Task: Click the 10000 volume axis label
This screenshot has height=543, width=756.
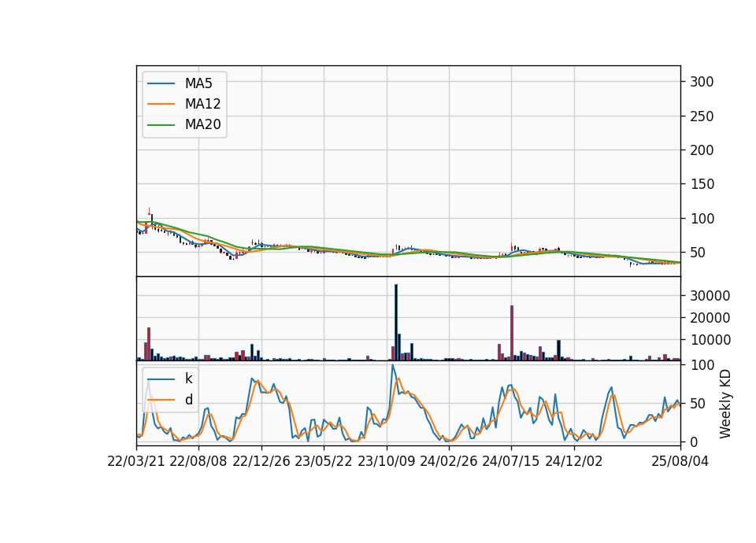Action: (710, 340)
